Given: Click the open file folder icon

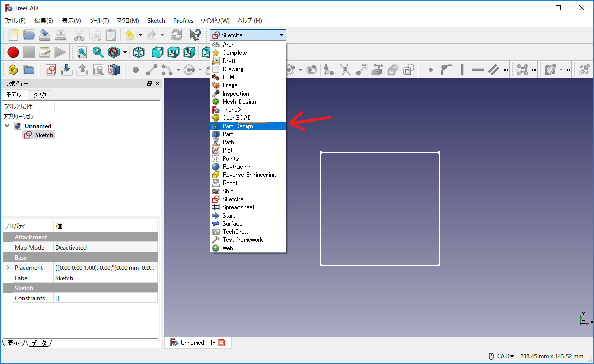Looking at the screenshot, I should pyautogui.click(x=29, y=35).
